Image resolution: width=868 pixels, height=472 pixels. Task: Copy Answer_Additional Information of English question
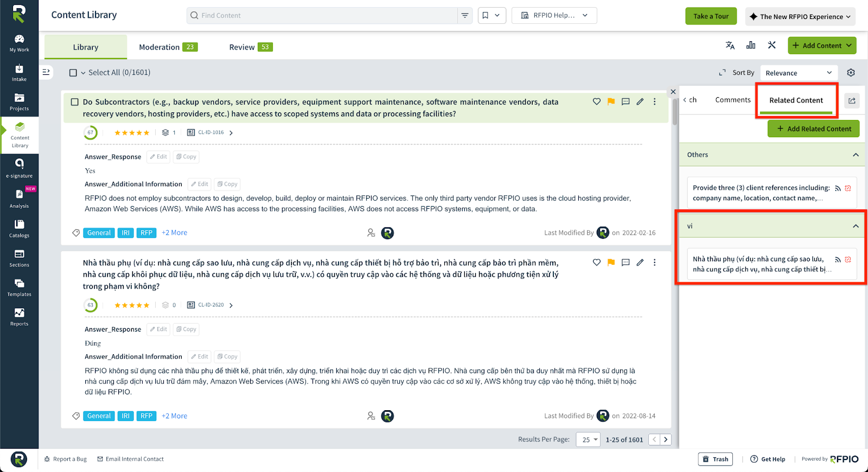227,184
